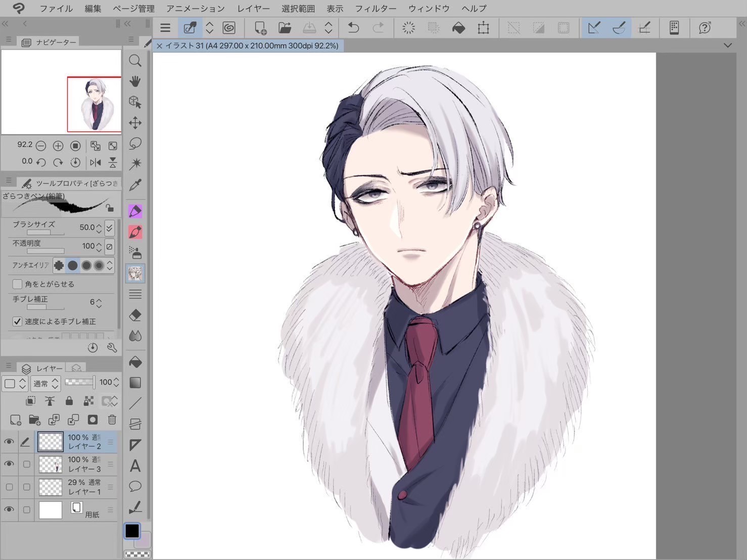Open the レイヤー menu in menu bar

coord(253,9)
